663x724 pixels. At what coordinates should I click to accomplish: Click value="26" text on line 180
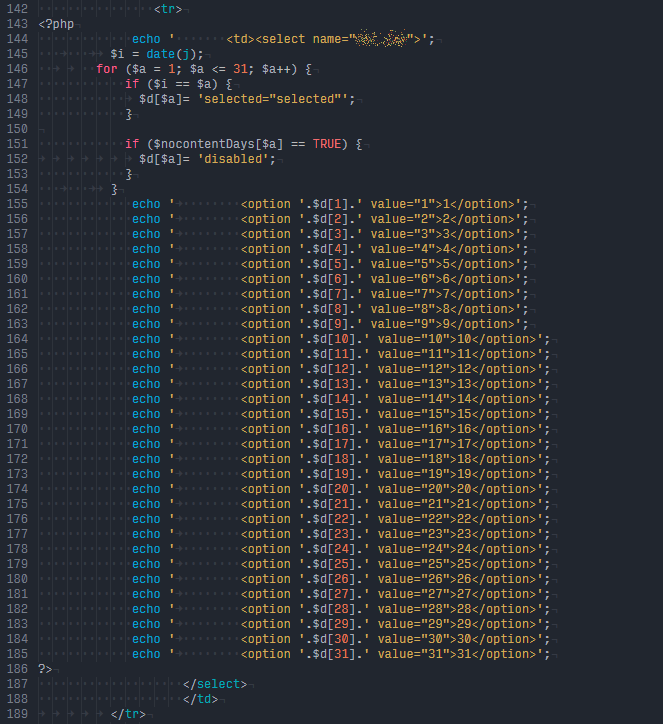pos(414,579)
